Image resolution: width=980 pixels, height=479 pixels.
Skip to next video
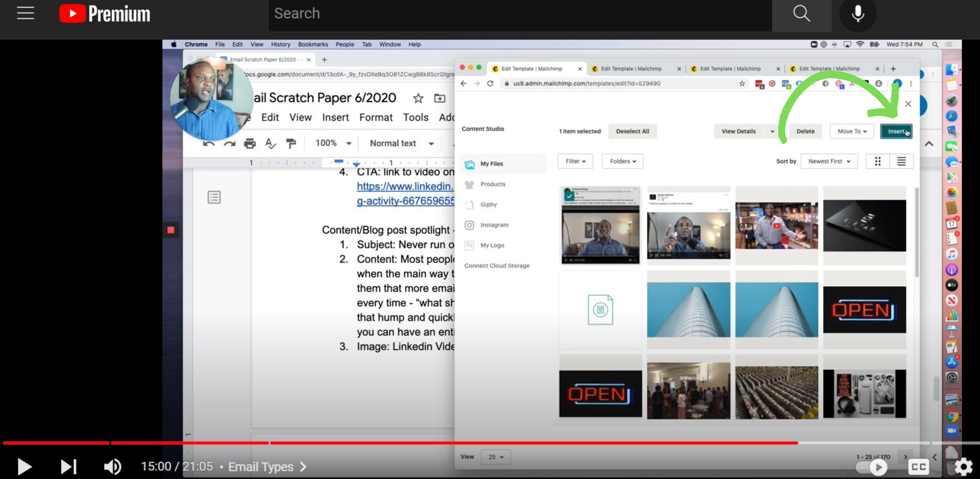pos(69,467)
